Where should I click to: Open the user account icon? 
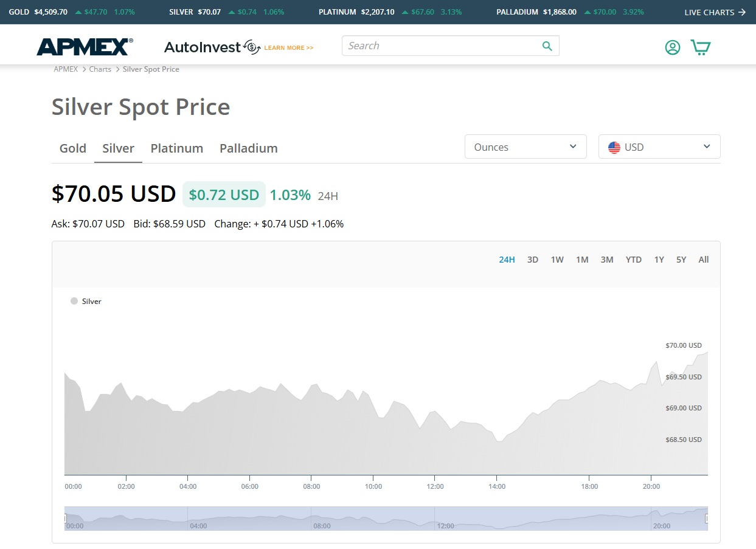click(x=672, y=47)
